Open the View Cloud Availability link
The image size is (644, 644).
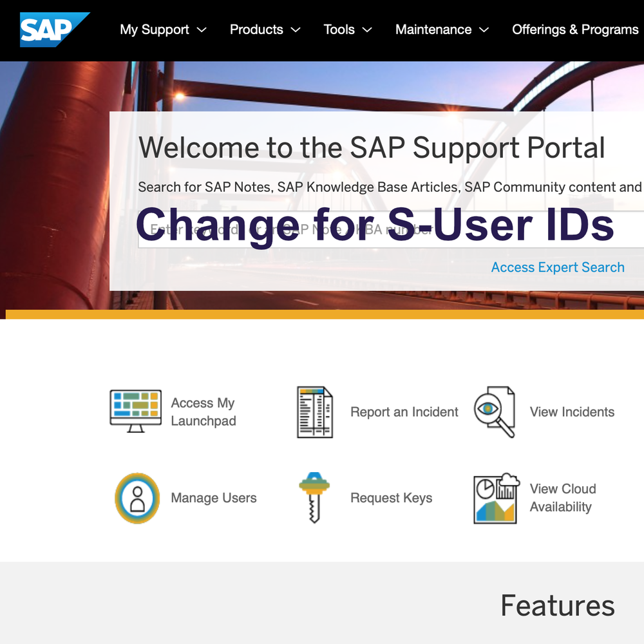click(x=563, y=497)
